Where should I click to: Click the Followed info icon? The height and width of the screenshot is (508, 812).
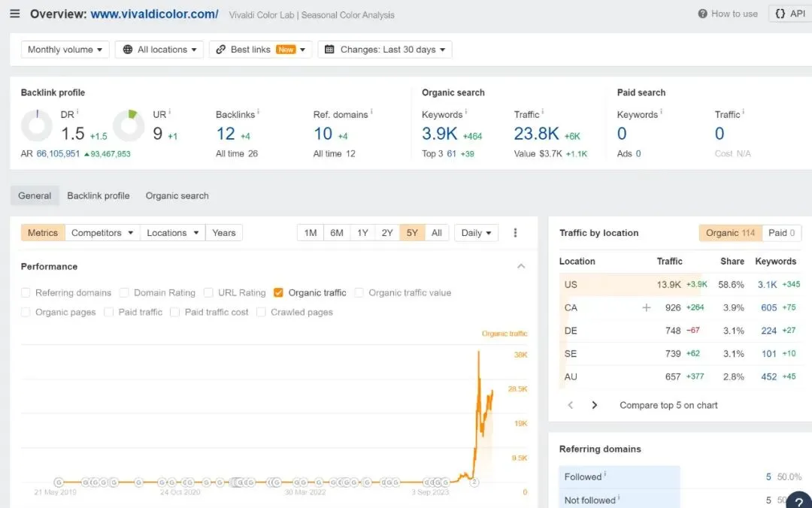604,474
